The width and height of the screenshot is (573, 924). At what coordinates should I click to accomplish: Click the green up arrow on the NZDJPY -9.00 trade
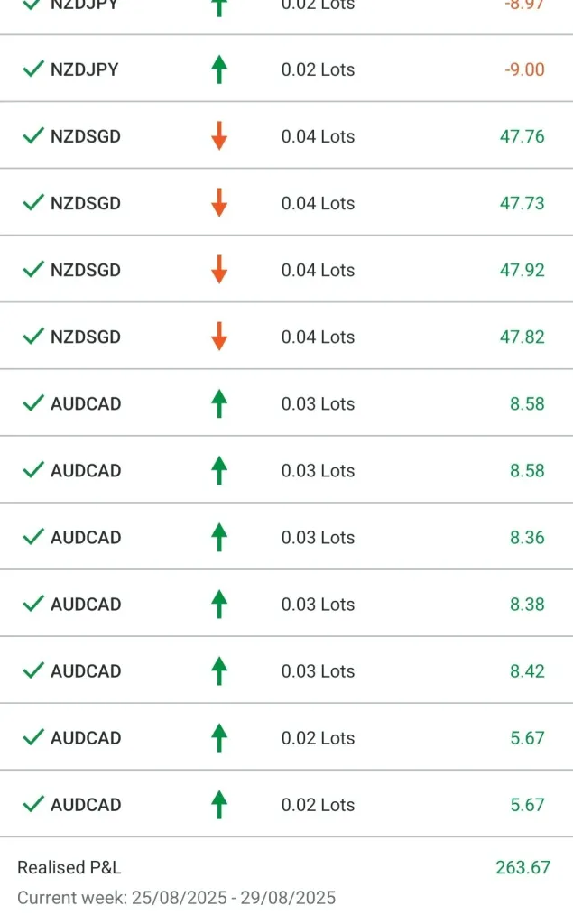218,69
